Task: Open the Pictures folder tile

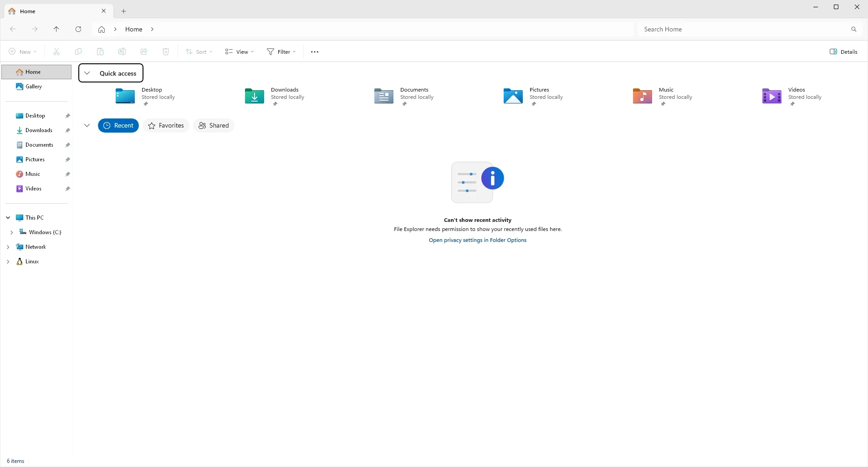Action: click(x=533, y=97)
